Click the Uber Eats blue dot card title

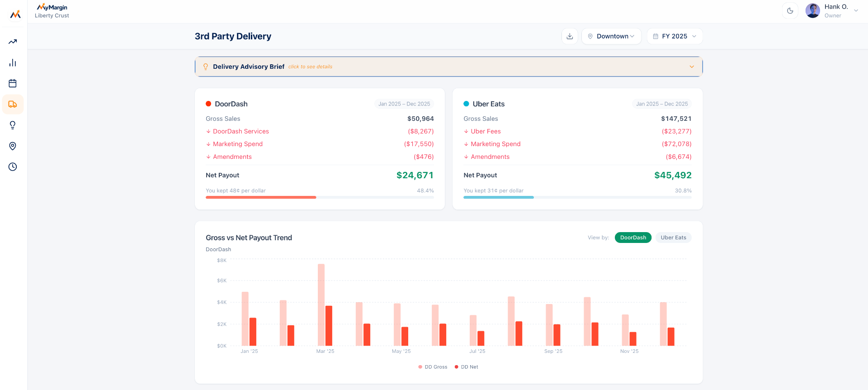point(484,104)
